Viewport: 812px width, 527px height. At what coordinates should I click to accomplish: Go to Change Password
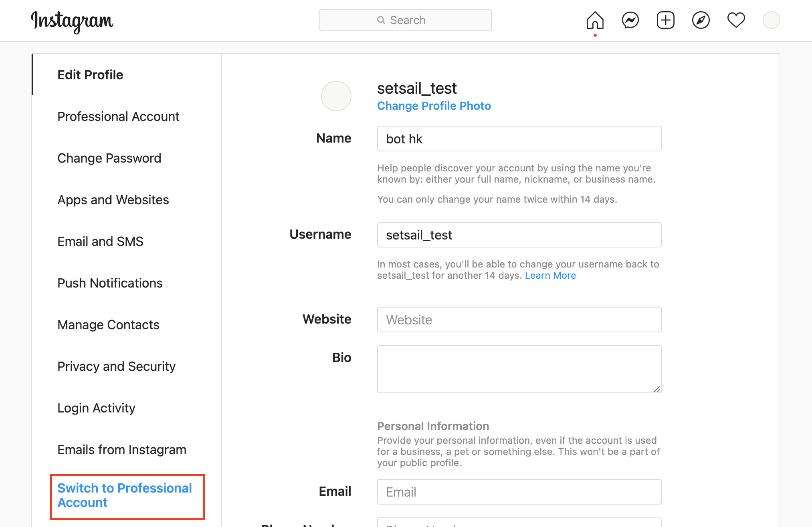(109, 158)
